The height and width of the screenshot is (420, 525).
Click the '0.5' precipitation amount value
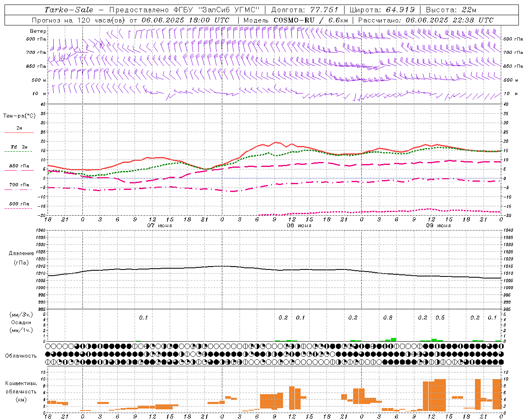click(440, 318)
